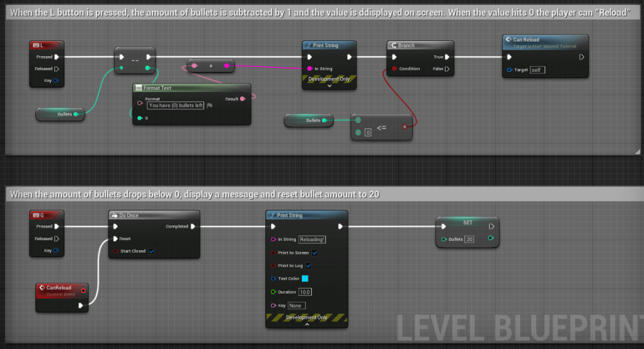
Task: Uncheck the Print to Log checkbox
Action: click(309, 266)
